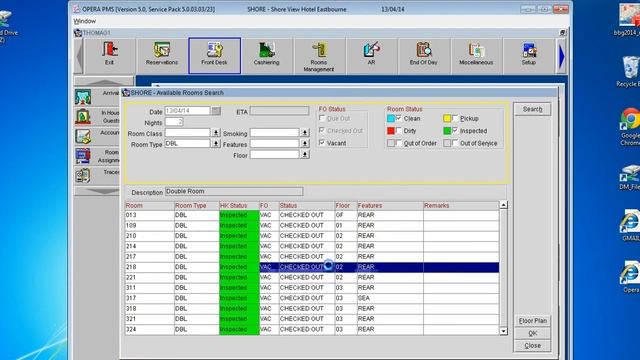This screenshot has width=640, height=360.
Task: Open the End Of Day module
Action: click(x=424, y=56)
